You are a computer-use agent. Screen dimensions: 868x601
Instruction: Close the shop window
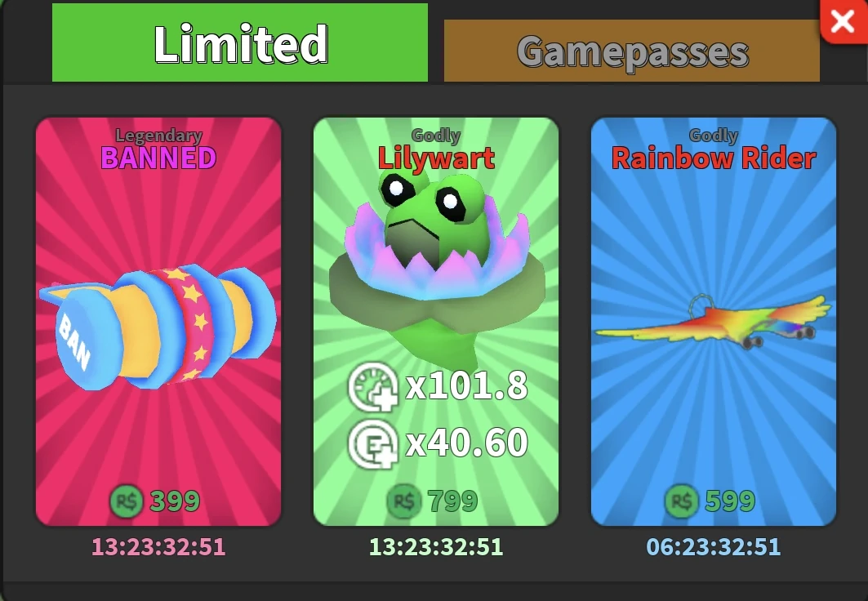point(843,21)
